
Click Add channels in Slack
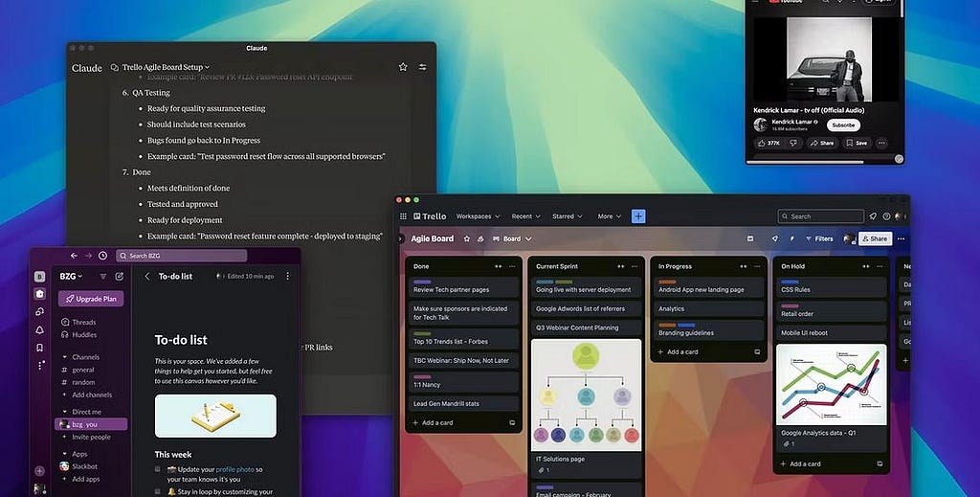tap(87, 395)
